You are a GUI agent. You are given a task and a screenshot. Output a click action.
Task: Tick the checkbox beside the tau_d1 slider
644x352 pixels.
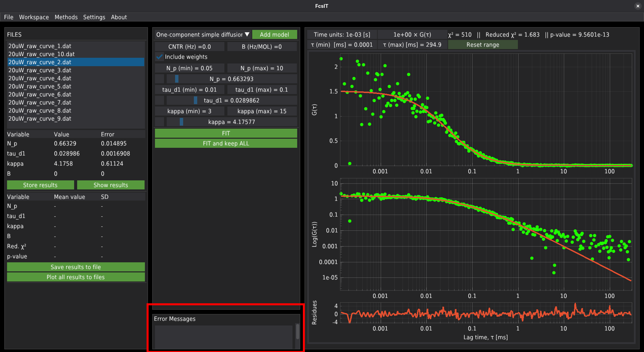tap(160, 100)
